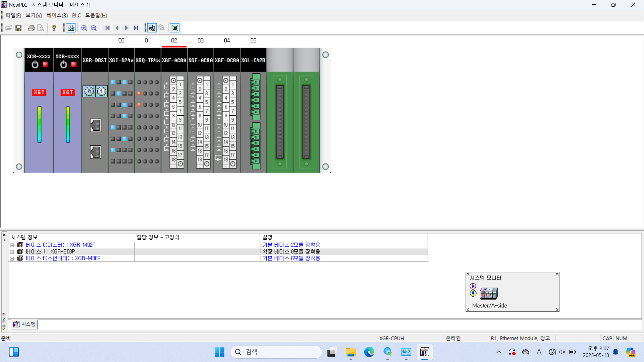644x362 pixels.
Task: Click the help question mark icon
Action: click(x=54, y=28)
